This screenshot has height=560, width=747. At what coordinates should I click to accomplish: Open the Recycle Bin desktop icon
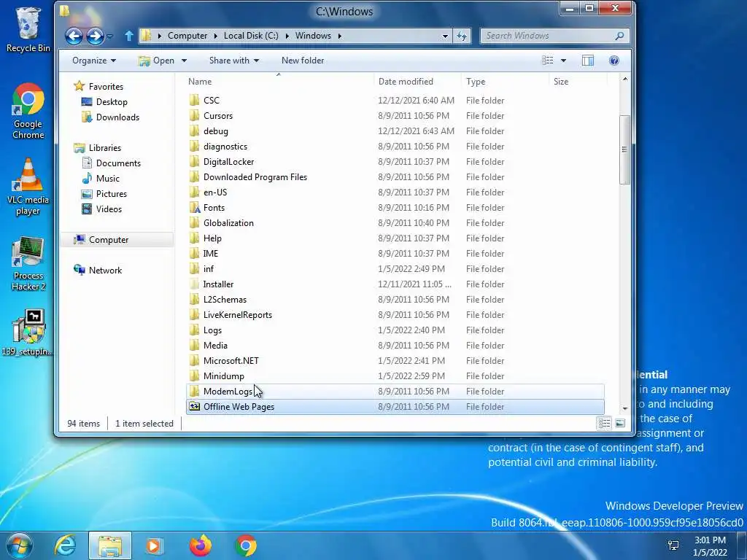coord(28,29)
